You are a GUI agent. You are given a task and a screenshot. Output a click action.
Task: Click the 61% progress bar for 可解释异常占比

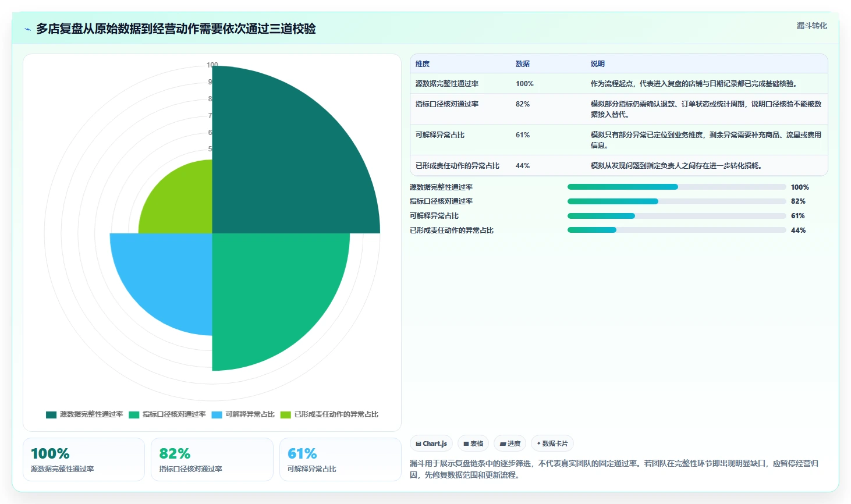(x=676, y=216)
